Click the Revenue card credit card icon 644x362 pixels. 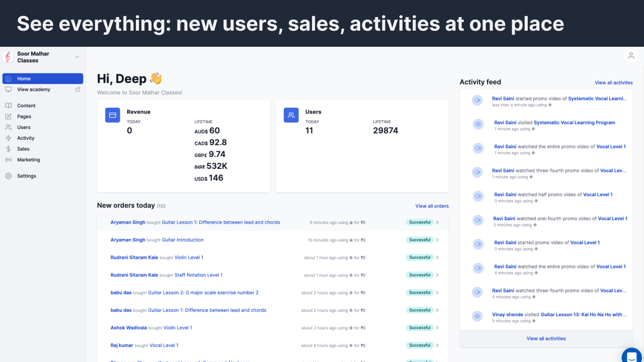pyautogui.click(x=113, y=115)
